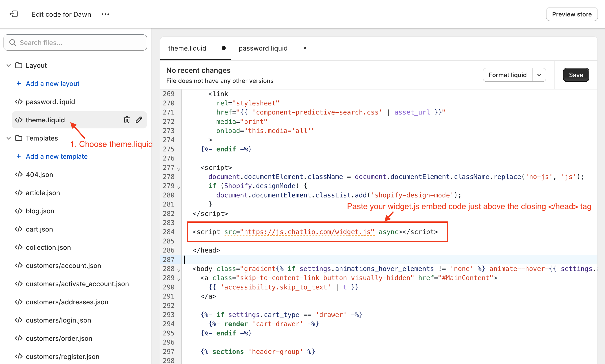
Task: Click the plus icon beside Add a new template
Action: [x=19, y=156]
